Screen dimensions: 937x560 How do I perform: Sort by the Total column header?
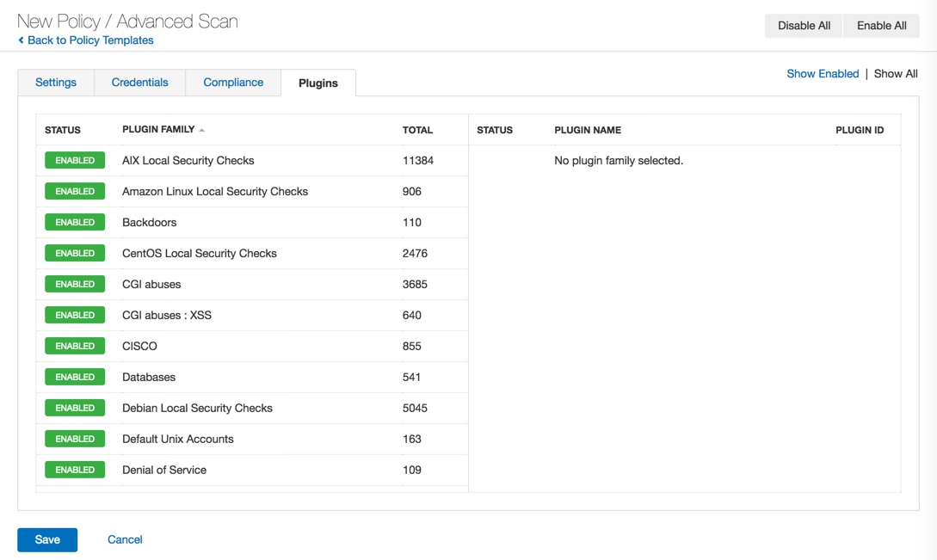click(417, 130)
